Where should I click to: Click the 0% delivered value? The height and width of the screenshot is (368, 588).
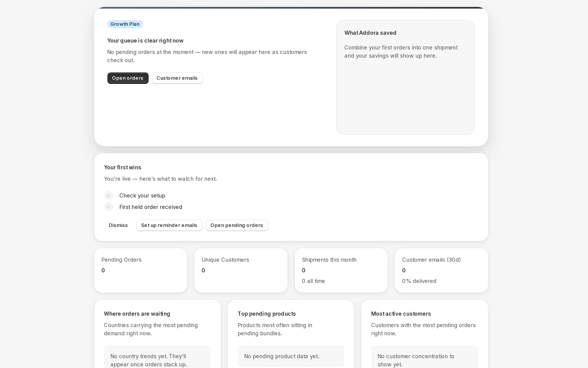[x=419, y=281]
